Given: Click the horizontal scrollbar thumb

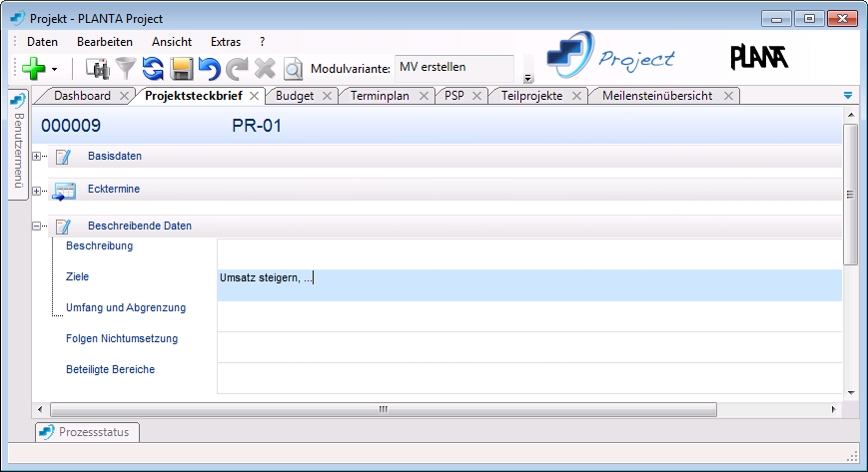Looking at the screenshot, I should [384, 409].
